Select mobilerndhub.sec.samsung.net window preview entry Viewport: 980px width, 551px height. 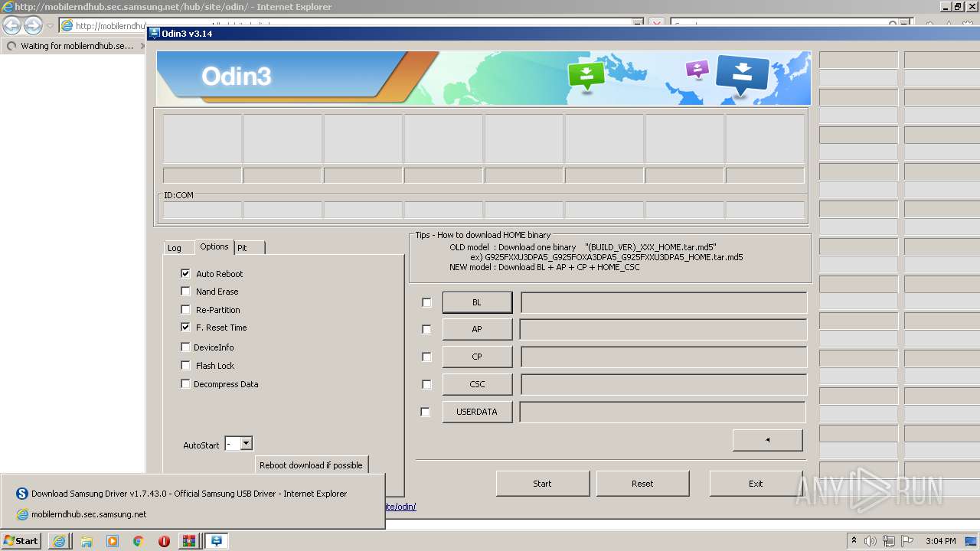tap(89, 514)
